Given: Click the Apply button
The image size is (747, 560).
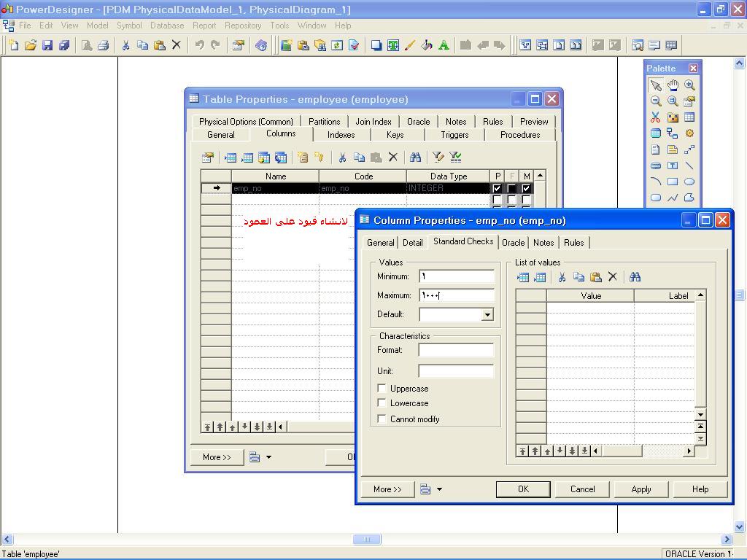Looking at the screenshot, I should click(640, 489).
